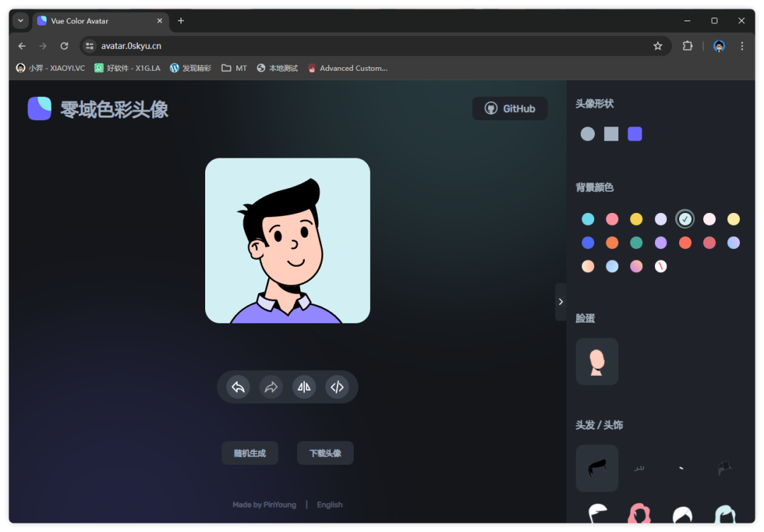Open the GitHub link button
The height and width of the screenshot is (532, 764).
coord(509,109)
